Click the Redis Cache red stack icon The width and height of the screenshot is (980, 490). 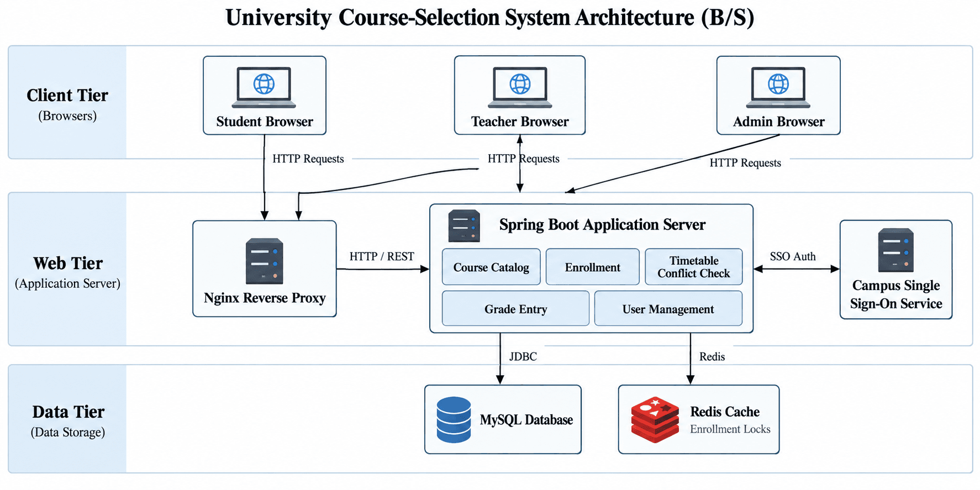[x=655, y=420]
